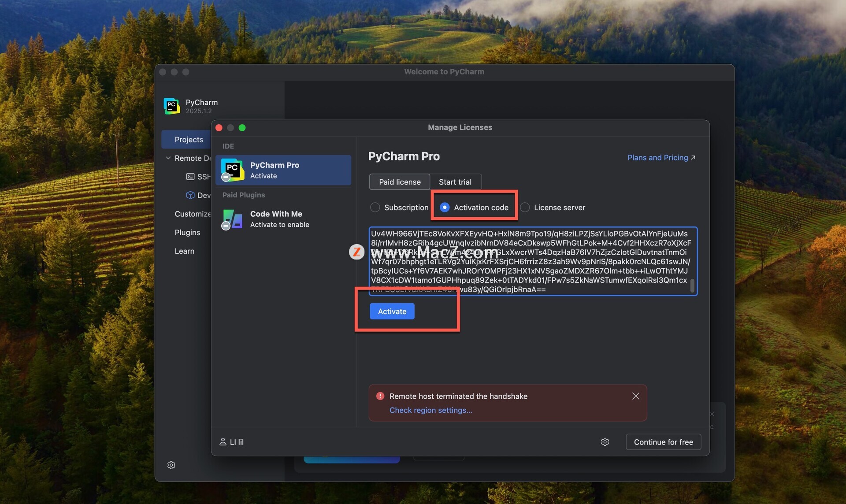Click the 'Activate to enable' label
Image resolution: width=846 pixels, height=504 pixels.
tap(280, 225)
